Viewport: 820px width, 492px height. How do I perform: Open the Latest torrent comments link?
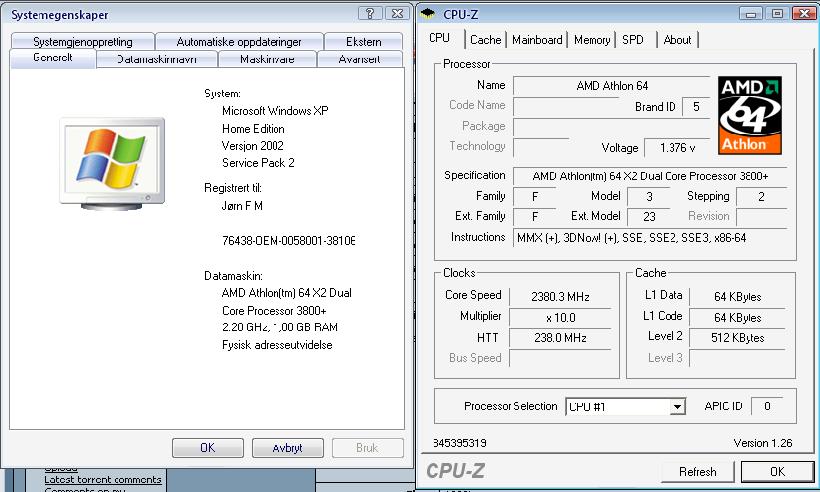click(103, 479)
